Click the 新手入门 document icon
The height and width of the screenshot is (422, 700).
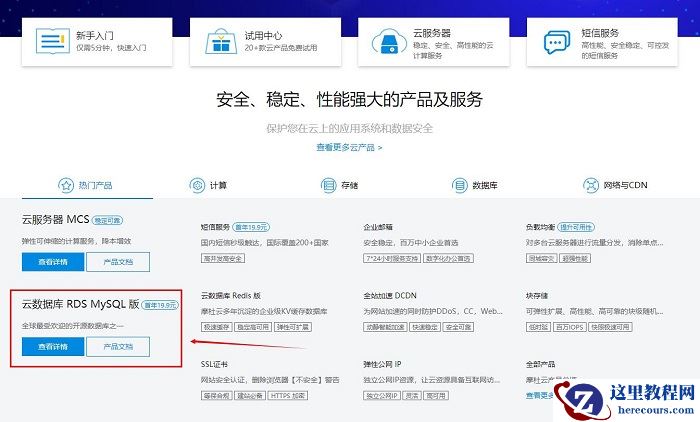tap(53, 41)
